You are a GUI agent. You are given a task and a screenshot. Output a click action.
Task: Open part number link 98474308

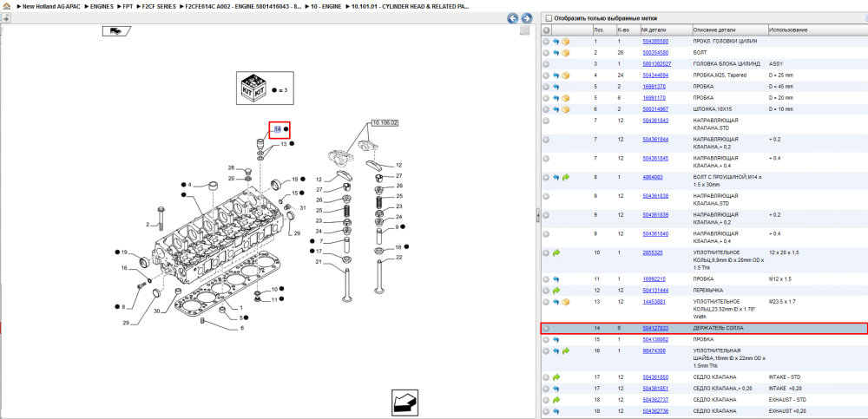[x=654, y=351]
